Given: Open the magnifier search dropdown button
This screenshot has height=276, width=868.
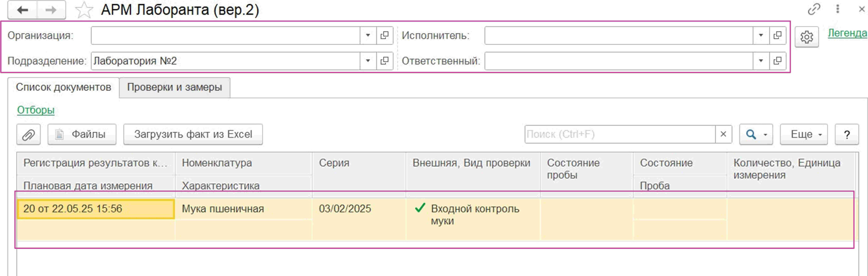Looking at the screenshot, I should 756,135.
